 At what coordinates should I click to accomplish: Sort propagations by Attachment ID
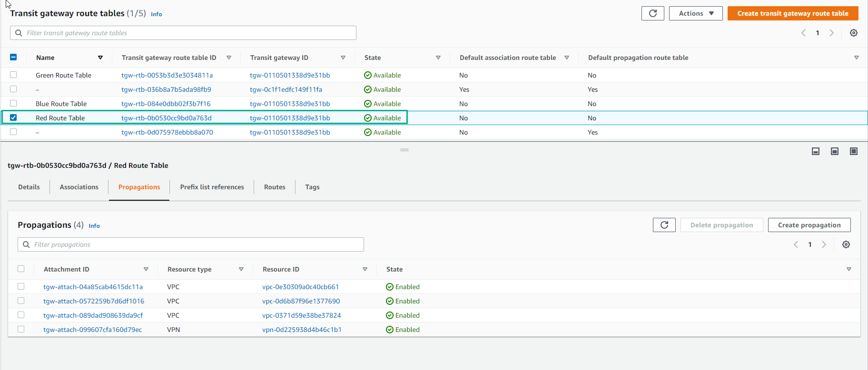pyautogui.click(x=146, y=269)
